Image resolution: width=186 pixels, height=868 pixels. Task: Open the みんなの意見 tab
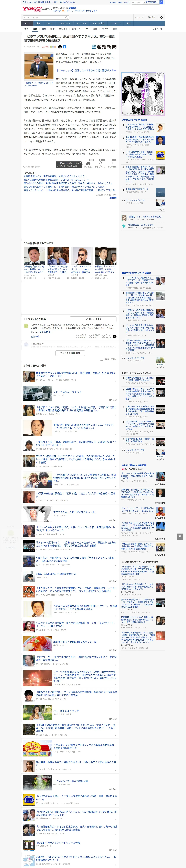pos(99,23)
